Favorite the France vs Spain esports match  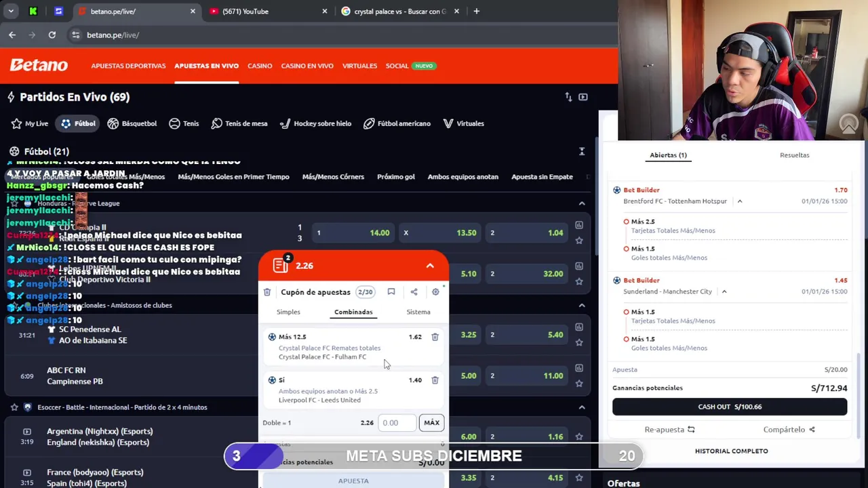click(579, 478)
